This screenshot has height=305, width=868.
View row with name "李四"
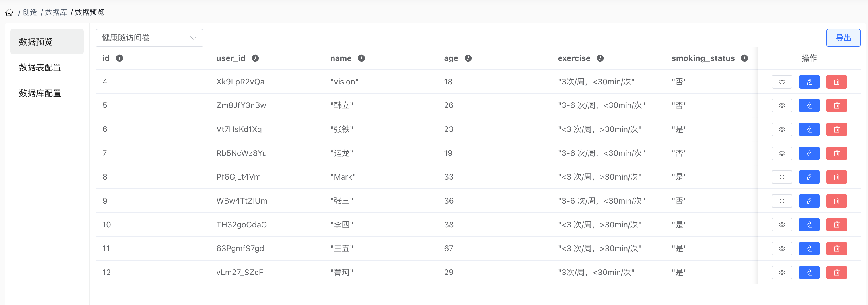click(782, 225)
